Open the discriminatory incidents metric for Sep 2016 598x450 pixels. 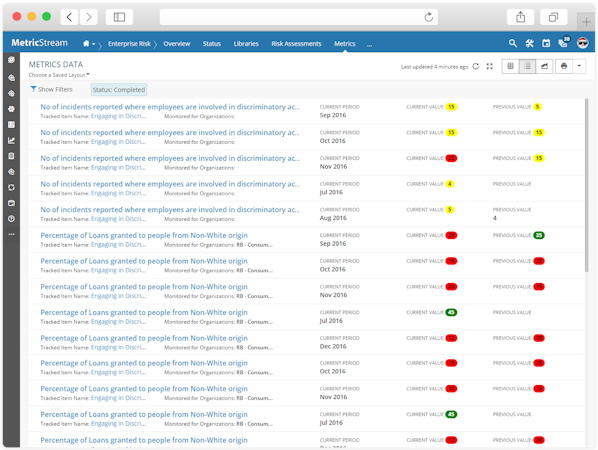(x=170, y=107)
